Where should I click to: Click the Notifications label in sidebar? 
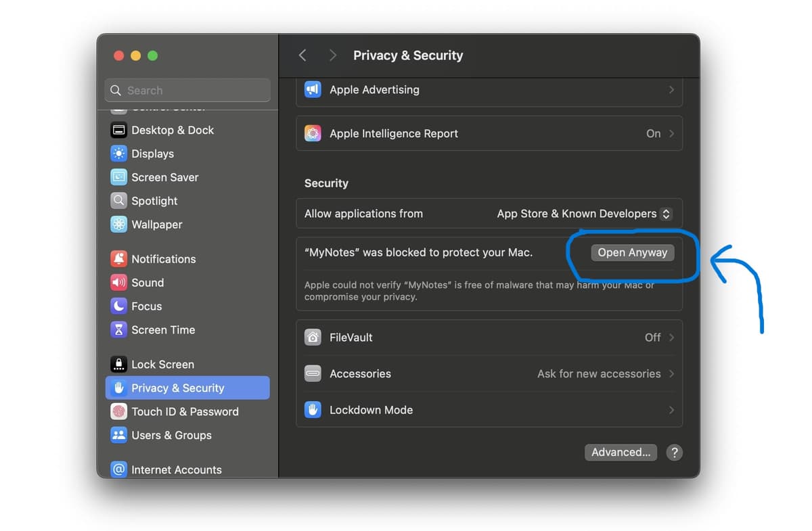tap(163, 259)
